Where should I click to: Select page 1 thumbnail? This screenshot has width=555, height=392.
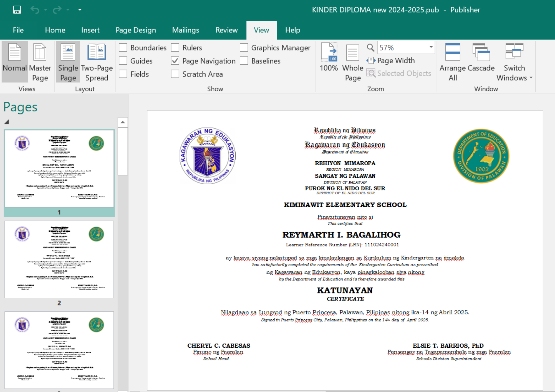[x=59, y=169]
